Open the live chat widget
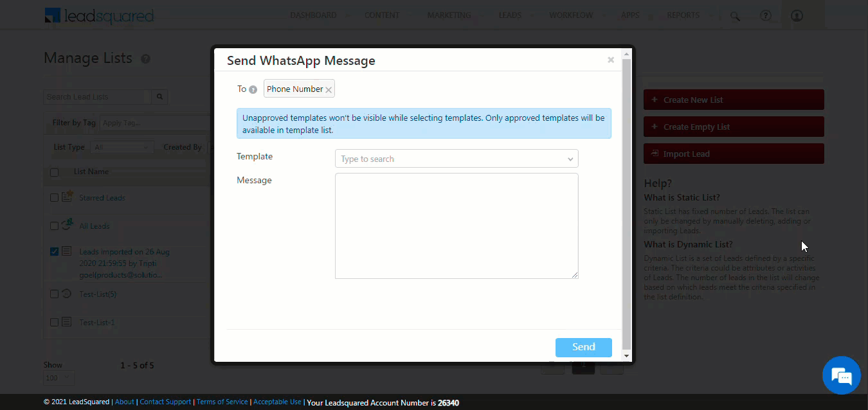Viewport: 868px width, 410px height. [x=841, y=375]
